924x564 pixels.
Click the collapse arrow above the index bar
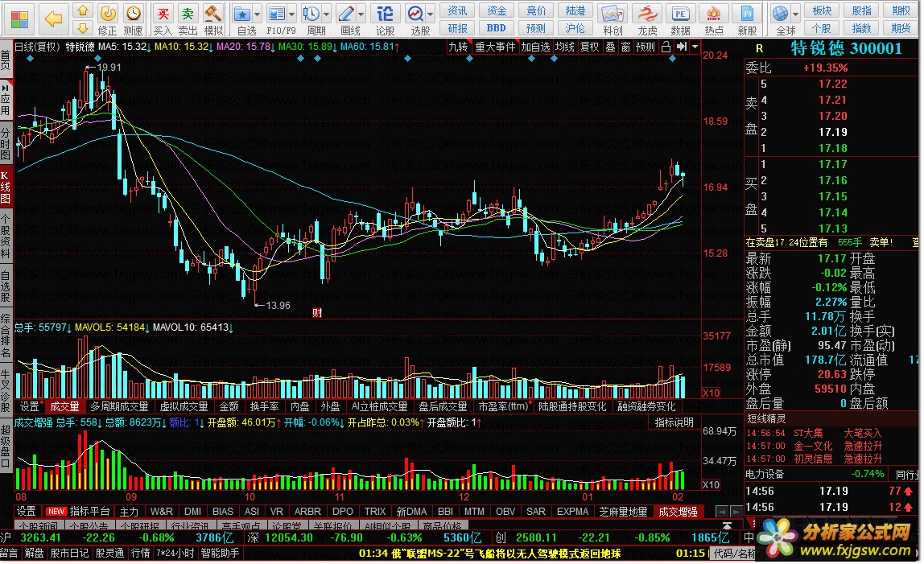pos(727,525)
